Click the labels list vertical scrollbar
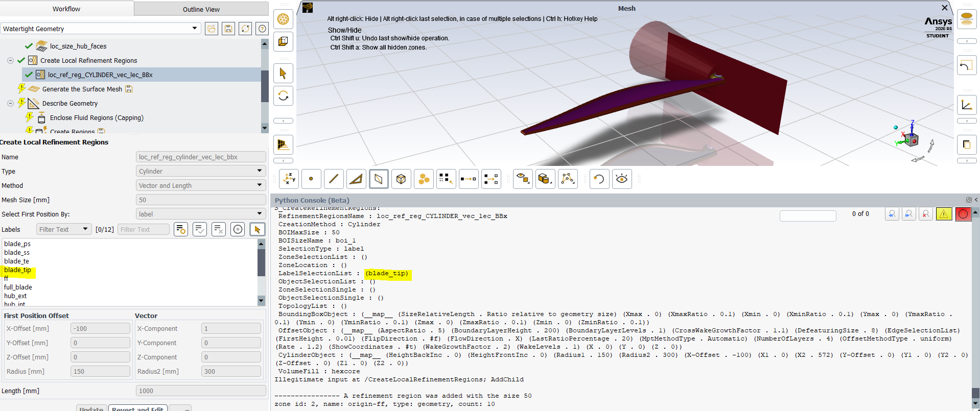Screen dimensions: 980x411 261,272
